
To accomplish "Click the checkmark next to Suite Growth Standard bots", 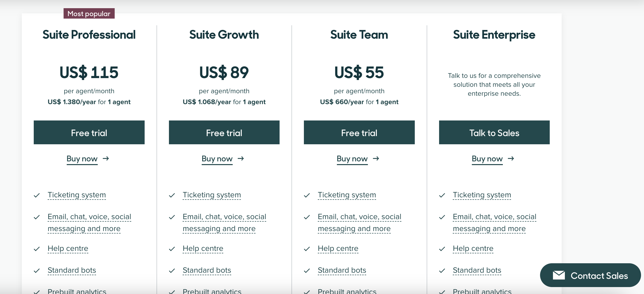I will (172, 270).
